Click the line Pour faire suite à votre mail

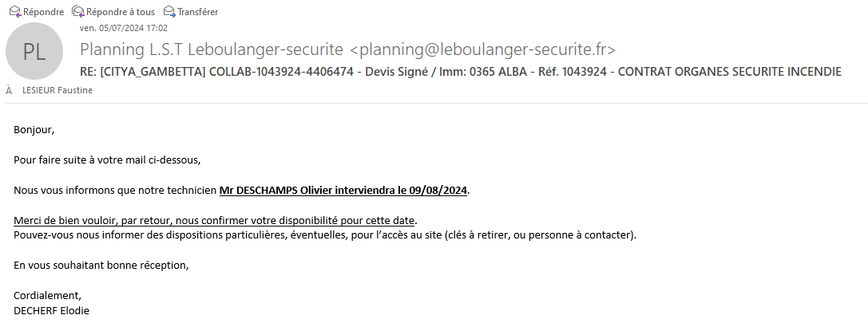[x=107, y=160]
